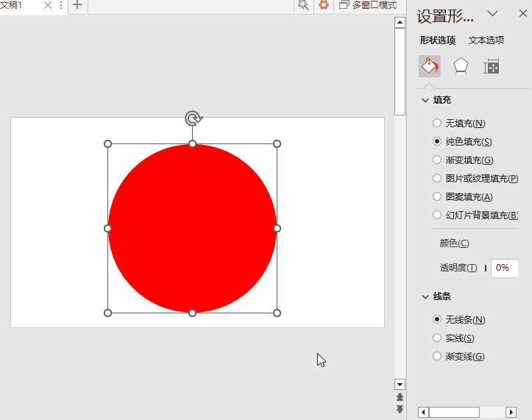Click the 透明度 slider handle

tap(486, 268)
